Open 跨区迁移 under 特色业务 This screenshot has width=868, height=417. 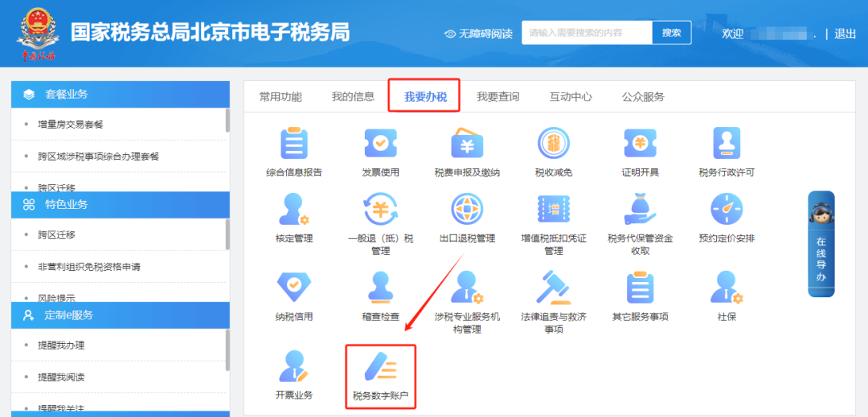tap(56, 235)
